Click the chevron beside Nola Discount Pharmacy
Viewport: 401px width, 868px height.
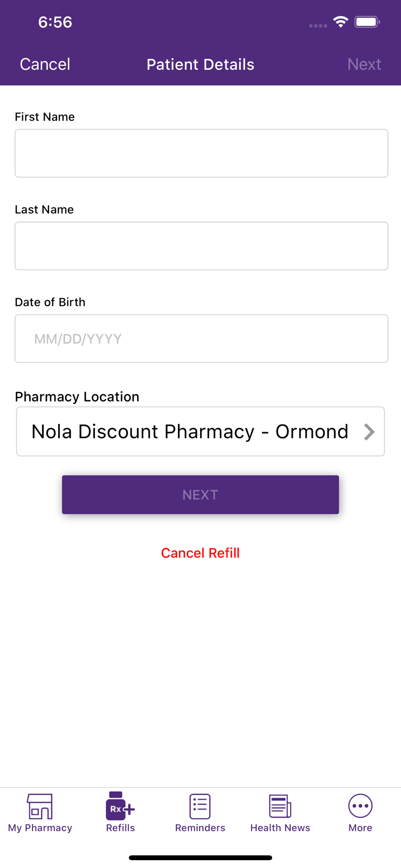[x=369, y=432]
